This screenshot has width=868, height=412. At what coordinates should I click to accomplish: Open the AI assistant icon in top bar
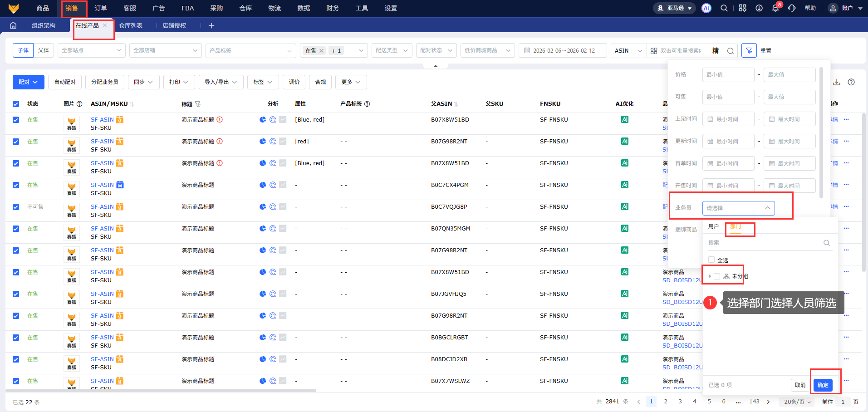tap(706, 8)
